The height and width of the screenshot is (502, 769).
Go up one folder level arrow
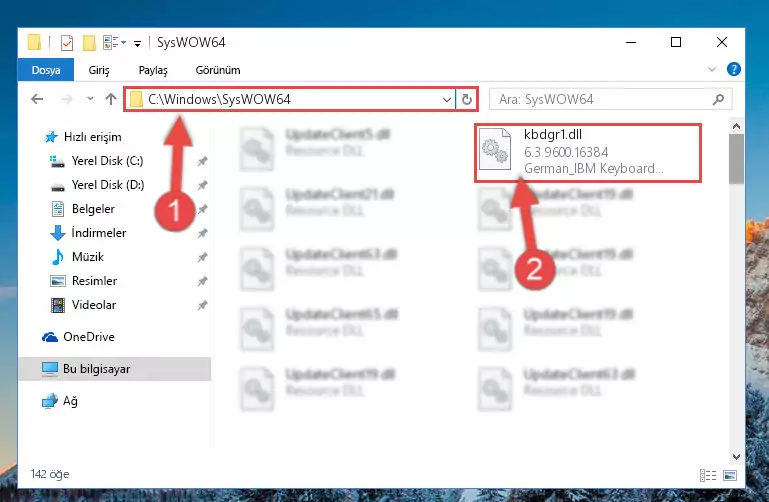pyautogui.click(x=111, y=99)
